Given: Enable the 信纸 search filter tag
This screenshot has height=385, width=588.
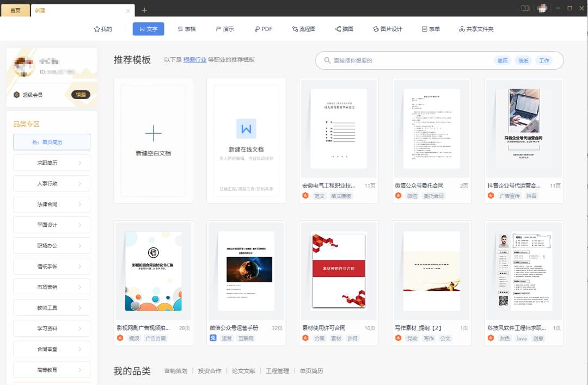Looking at the screenshot, I should [522, 60].
